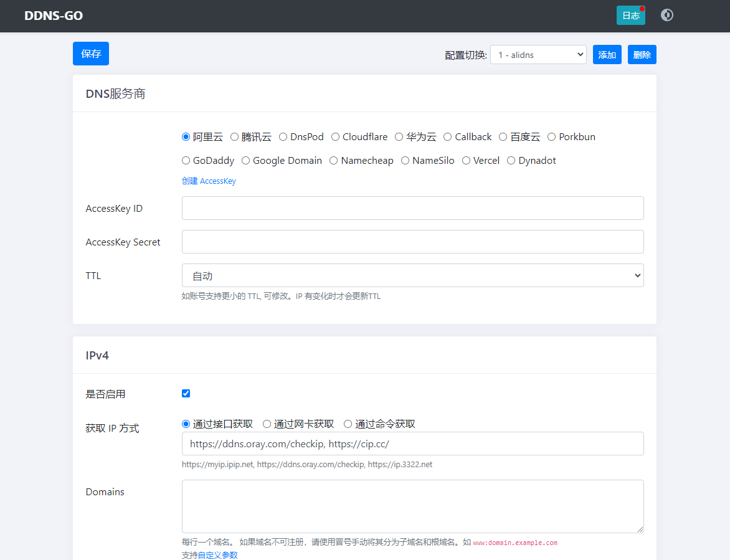730x560 pixels.
Task: Select the Cloudflare provider radio
Action: 335,137
